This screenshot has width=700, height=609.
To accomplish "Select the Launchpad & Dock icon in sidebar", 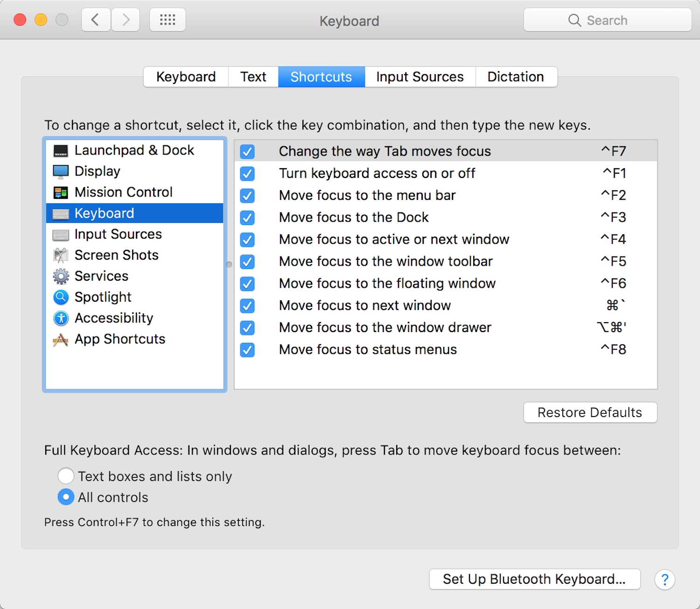I will [61, 150].
